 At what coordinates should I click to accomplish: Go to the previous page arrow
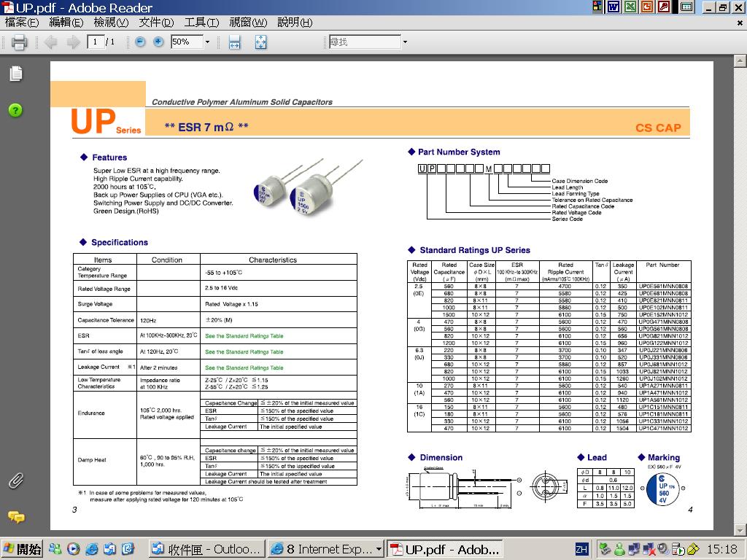point(50,42)
